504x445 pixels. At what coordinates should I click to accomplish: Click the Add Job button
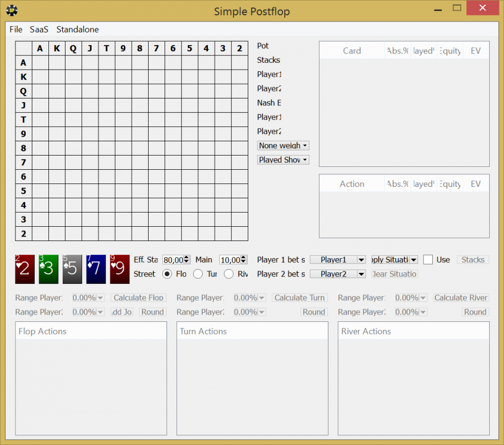pos(122,312)
